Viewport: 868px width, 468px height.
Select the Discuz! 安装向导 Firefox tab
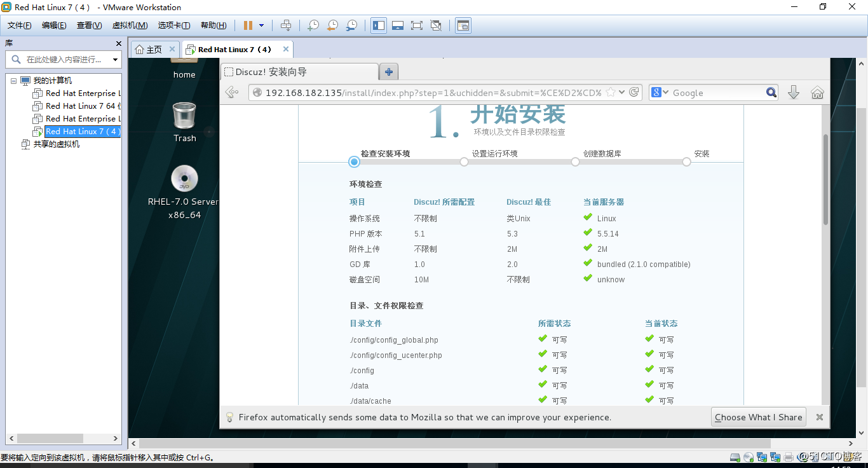pos(299,72)
